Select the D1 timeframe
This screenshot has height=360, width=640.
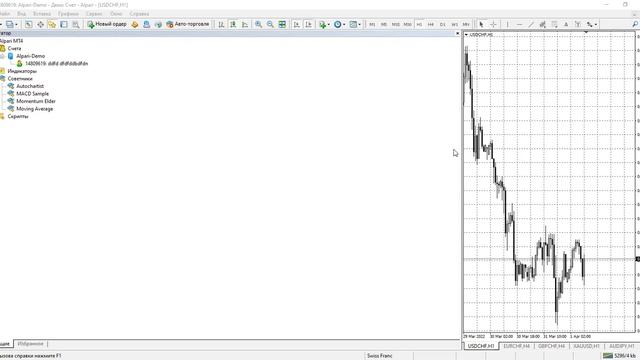click(442, 24)
